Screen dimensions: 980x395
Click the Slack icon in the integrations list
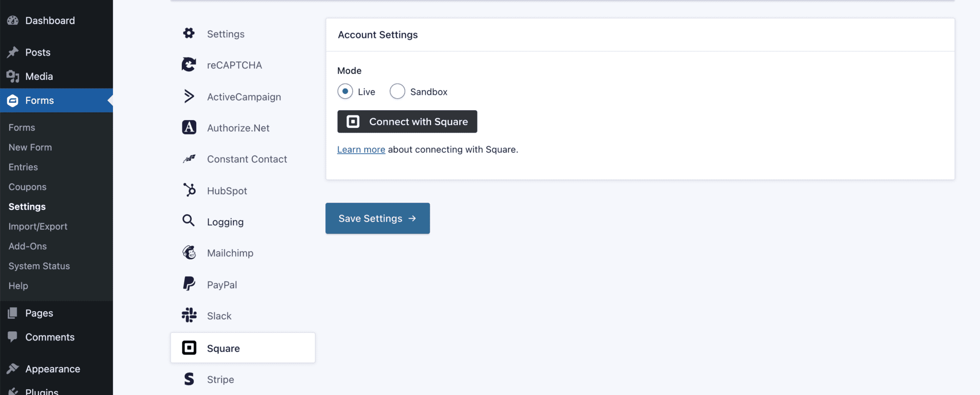click(189, 316)
